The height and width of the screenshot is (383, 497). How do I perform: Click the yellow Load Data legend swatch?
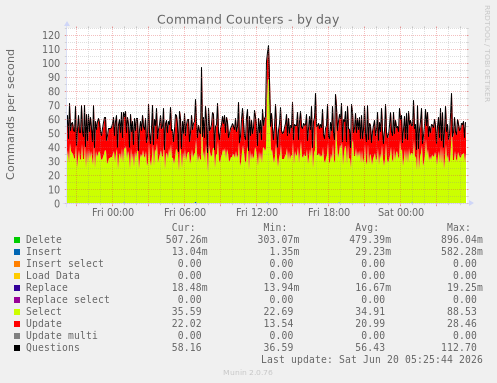[x=17, y=276]
